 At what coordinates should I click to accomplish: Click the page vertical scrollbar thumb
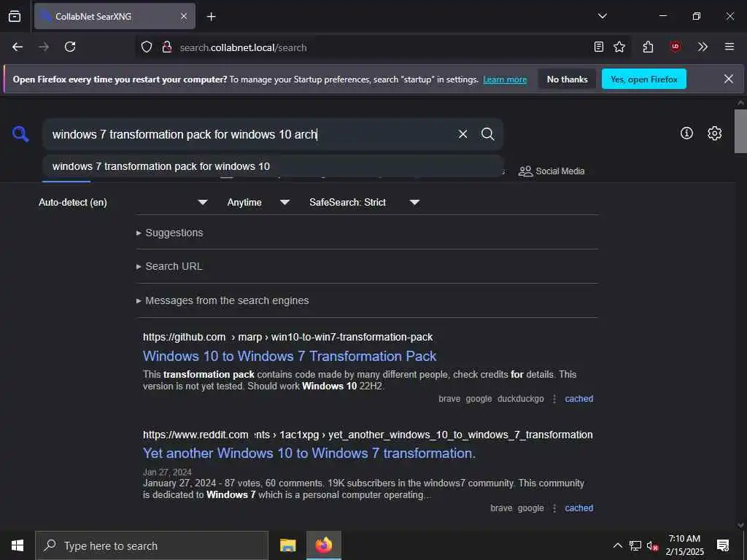tap(740, 131)
